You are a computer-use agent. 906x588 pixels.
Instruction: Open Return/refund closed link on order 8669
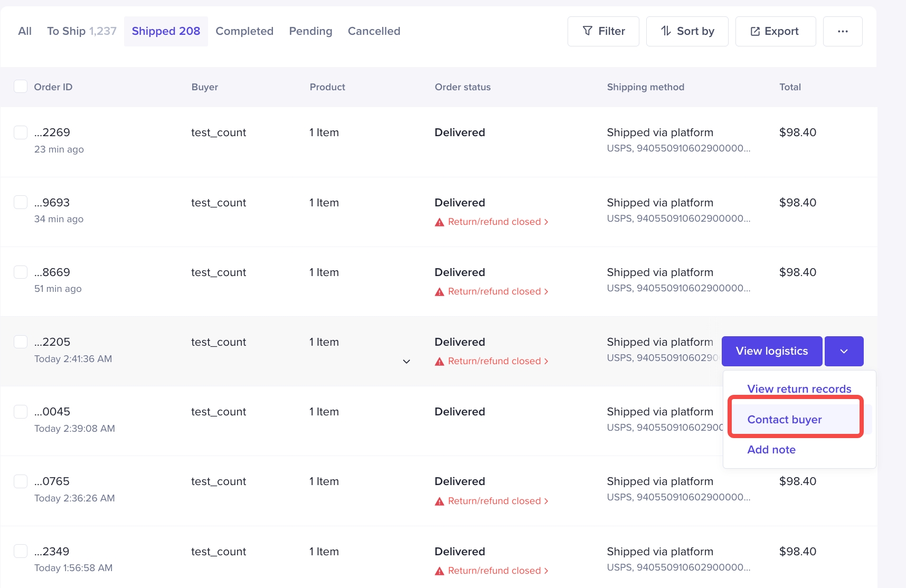click(x=498, y=292)
